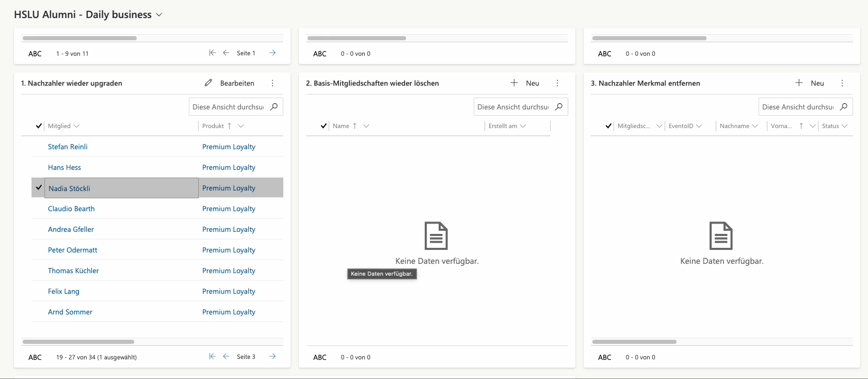Click plus icon in Basis-Mitgliedschaften panel

(x=514, y=83)
